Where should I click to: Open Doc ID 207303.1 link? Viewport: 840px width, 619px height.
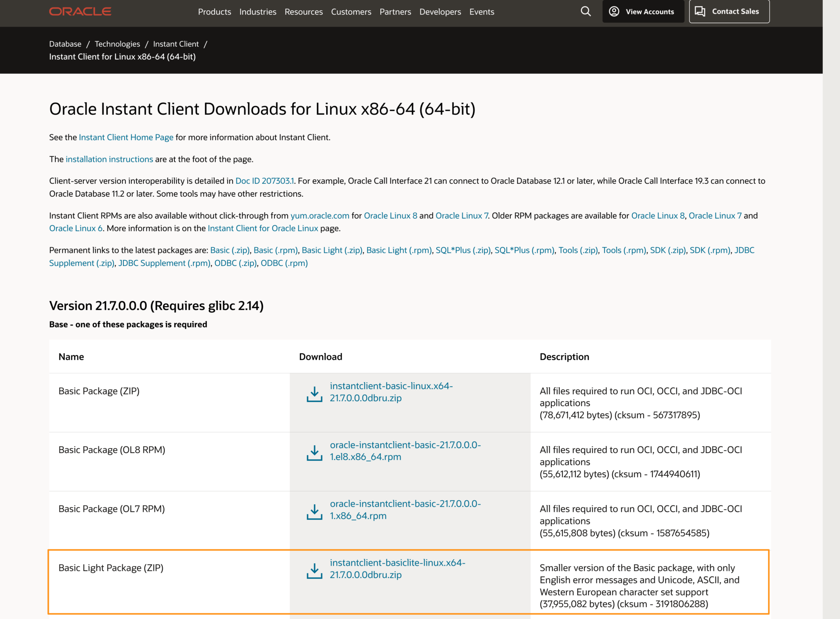265,181
